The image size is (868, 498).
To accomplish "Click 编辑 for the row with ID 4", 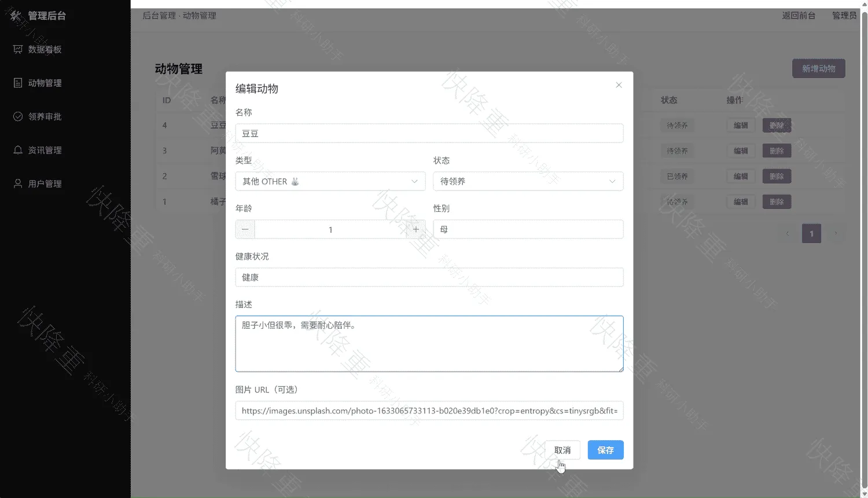I will click(x=741, y=125).
